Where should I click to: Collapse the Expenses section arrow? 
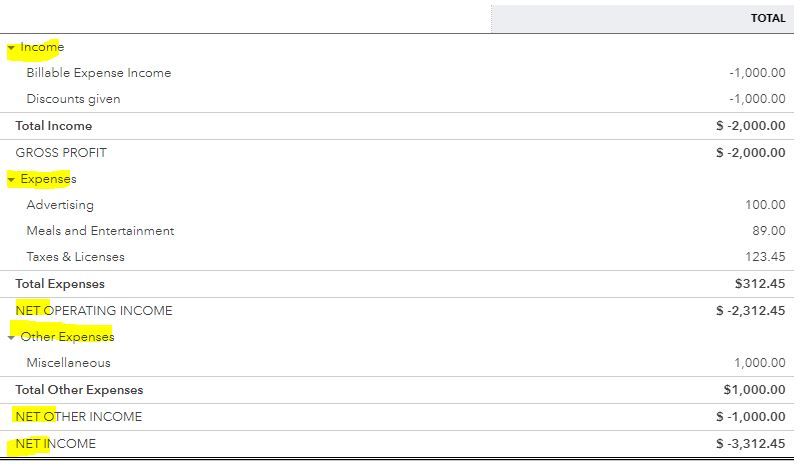pyautogui.click(x=11, y=179)
